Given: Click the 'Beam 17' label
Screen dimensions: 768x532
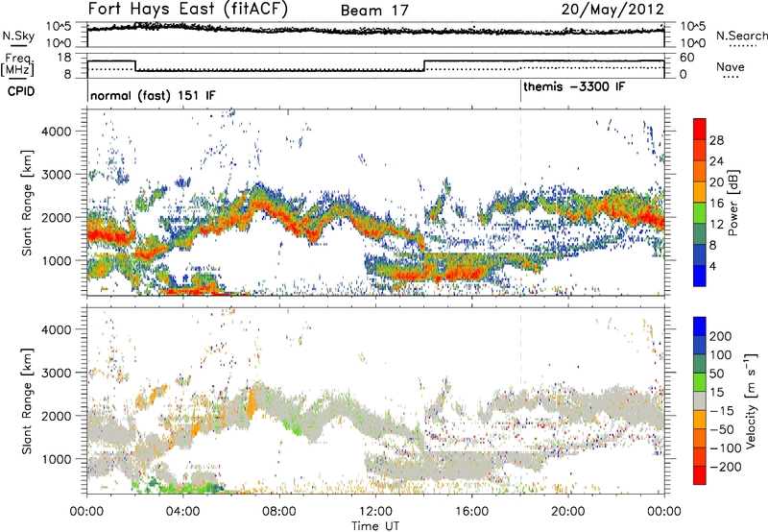Looking at the screenshot, I should [x=374, y=11].
